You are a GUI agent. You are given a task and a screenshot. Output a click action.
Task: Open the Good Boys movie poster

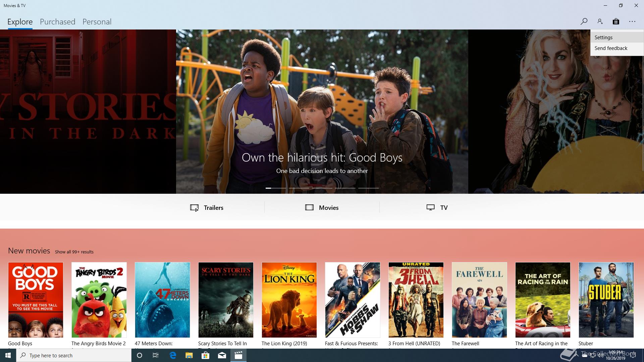point(36,300)
